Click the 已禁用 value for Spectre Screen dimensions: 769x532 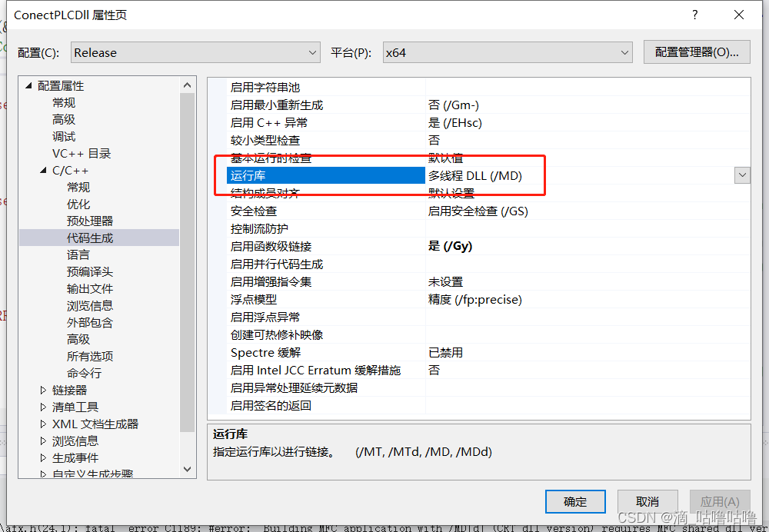[445, 353]
